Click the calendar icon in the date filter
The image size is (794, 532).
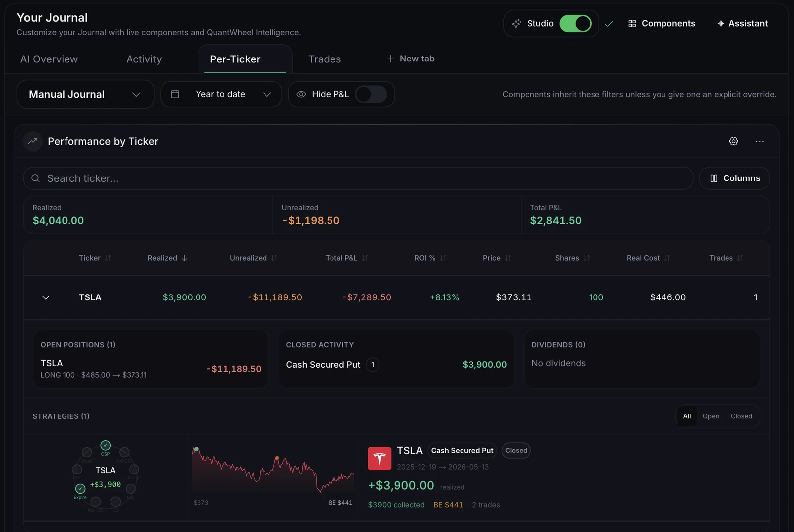click(175, 94)
